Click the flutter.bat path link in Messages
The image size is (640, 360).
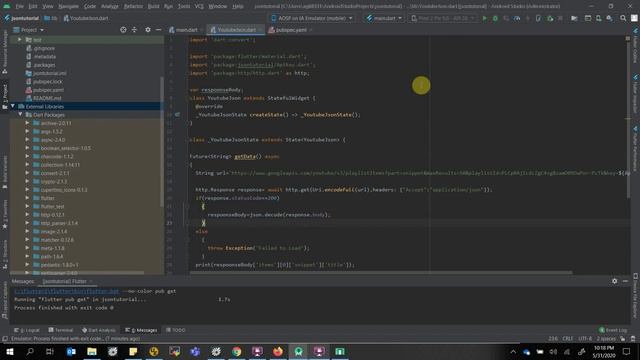pos(67,291)
